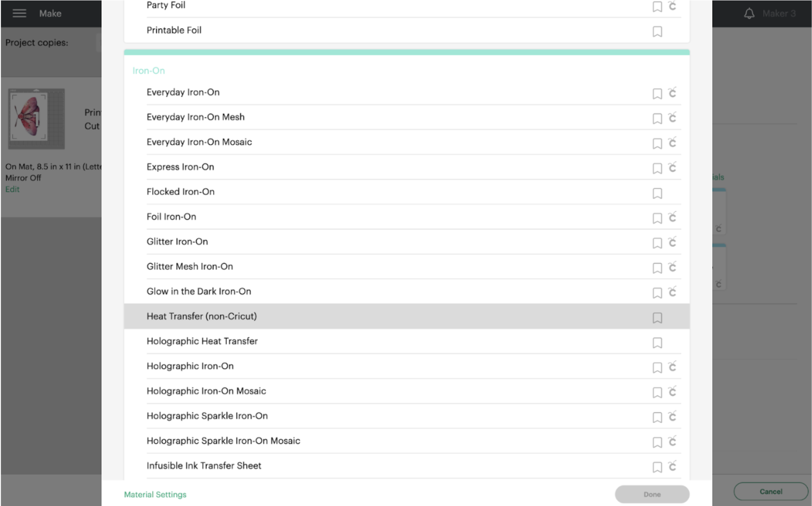Click the Make menu label
812x506 pixels.
pos(50,13)
